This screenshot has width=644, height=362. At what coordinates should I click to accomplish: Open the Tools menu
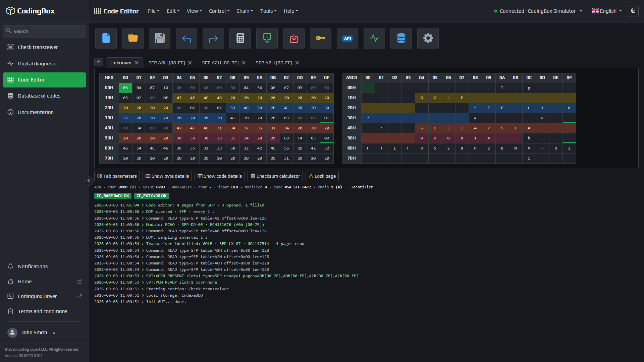268,11
